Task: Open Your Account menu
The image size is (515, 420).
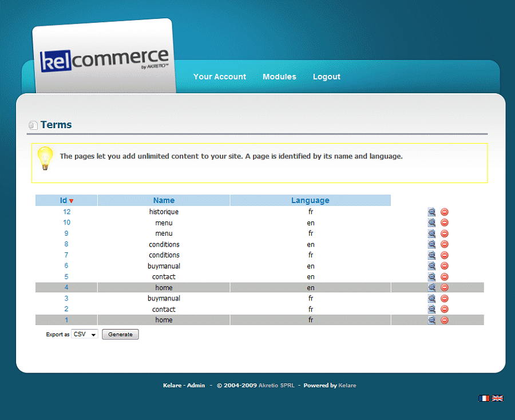Action: point(220,77)
